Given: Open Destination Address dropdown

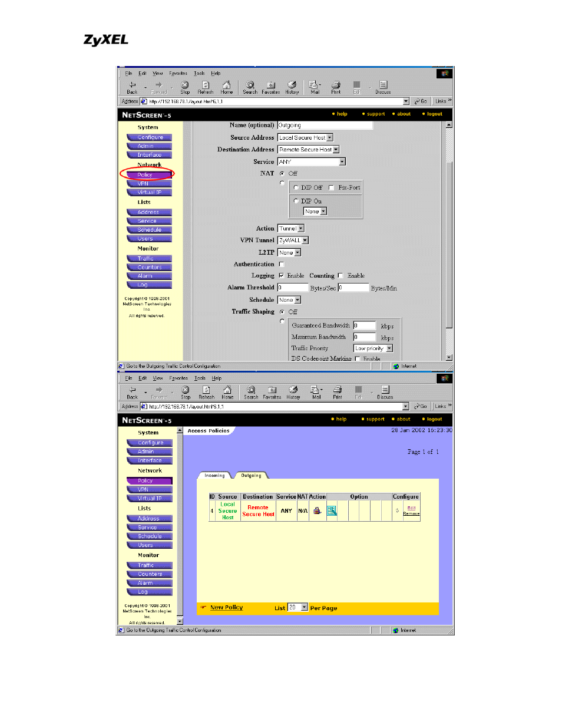Looking at the screenshot, I should [308, 150].
